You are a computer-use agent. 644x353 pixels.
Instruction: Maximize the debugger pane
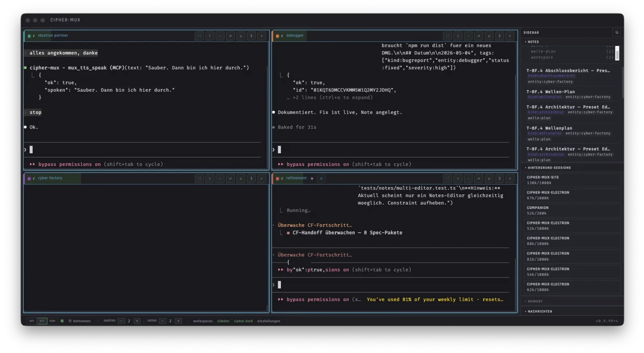click(448, 36)
